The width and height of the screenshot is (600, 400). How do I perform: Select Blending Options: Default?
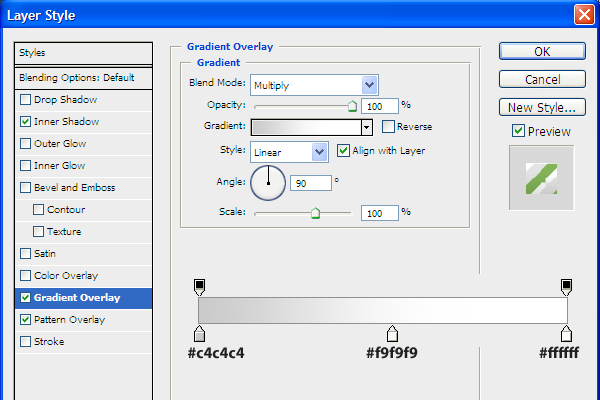[83, 78]
